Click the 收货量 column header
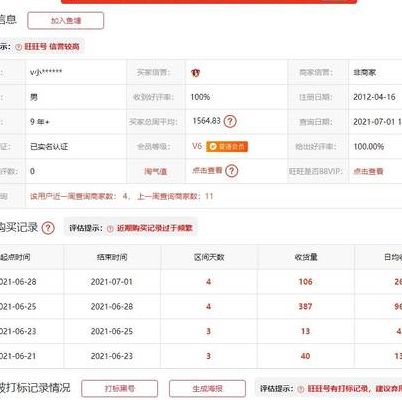This screenshot has width=402, height=400. coord(306,257)
